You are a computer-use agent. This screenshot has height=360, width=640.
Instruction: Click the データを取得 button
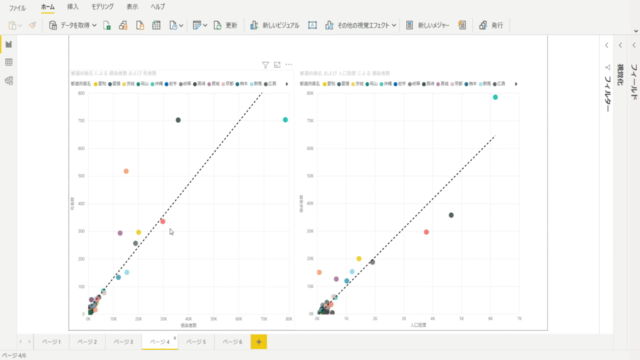[x=69, y=25]
